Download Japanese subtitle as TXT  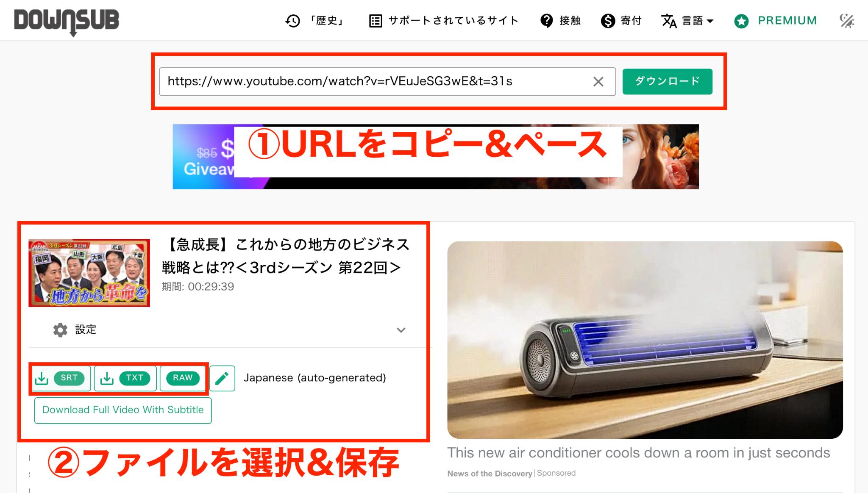[x=125, y=378]
